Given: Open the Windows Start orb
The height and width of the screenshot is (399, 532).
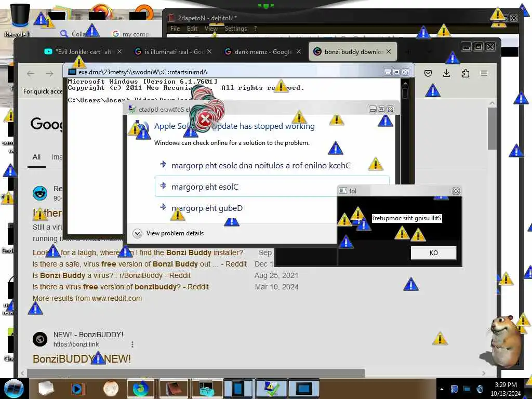Looking at the screenshot, I should [14, 389].
